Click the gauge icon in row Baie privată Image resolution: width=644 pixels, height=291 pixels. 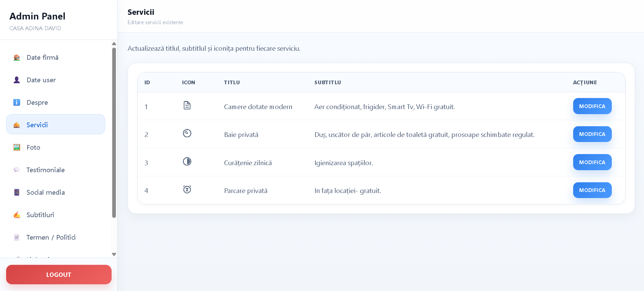[187, 133]
